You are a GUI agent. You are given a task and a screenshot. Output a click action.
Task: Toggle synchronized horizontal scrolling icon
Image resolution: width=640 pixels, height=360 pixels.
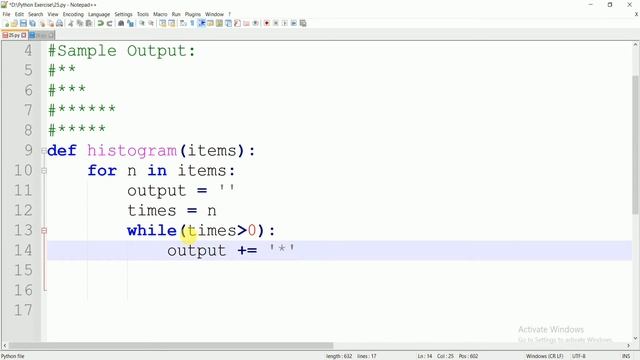point(171,23)
